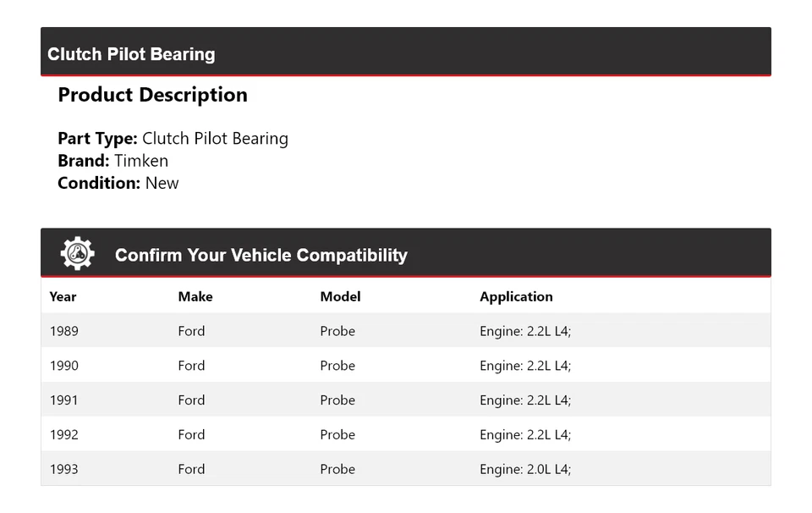Click the Brand: Timken text

pyautogui.click(x=112, y=161)
